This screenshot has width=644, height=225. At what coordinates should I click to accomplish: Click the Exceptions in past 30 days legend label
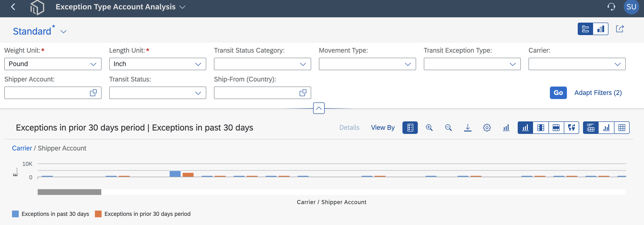point(55,214)
